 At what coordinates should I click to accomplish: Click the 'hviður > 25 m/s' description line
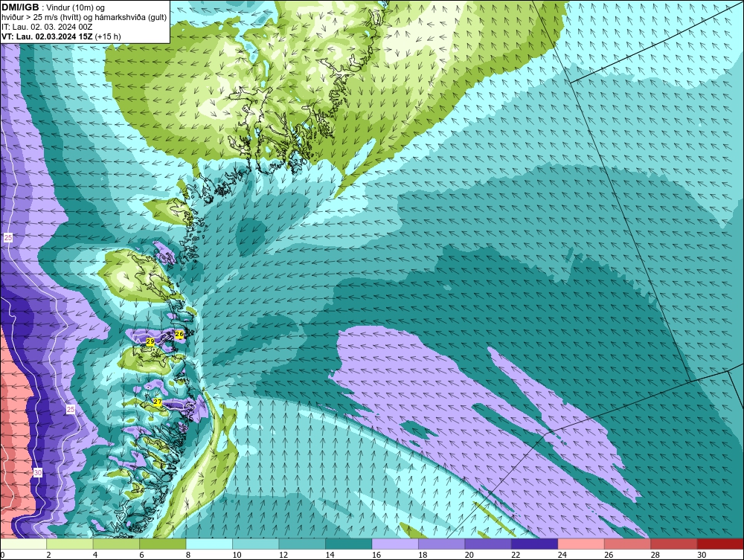click(x=84, y=18)
